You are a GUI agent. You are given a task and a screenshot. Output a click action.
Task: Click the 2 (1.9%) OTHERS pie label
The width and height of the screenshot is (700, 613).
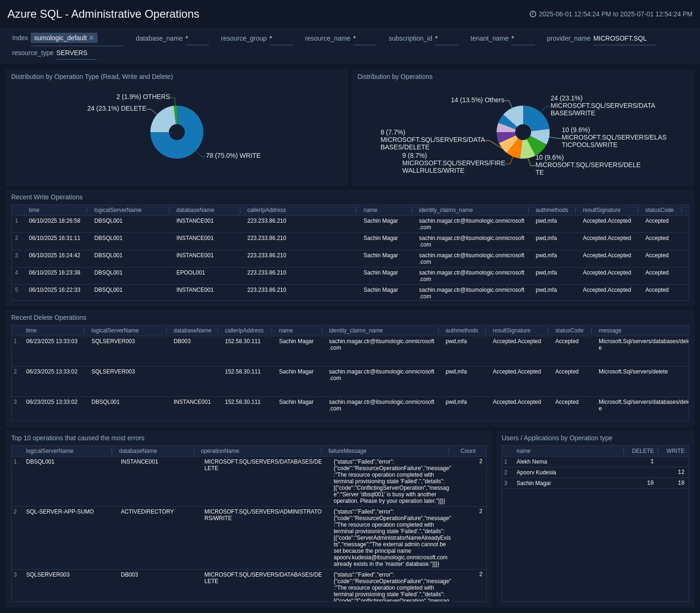[x=143, y=97]
